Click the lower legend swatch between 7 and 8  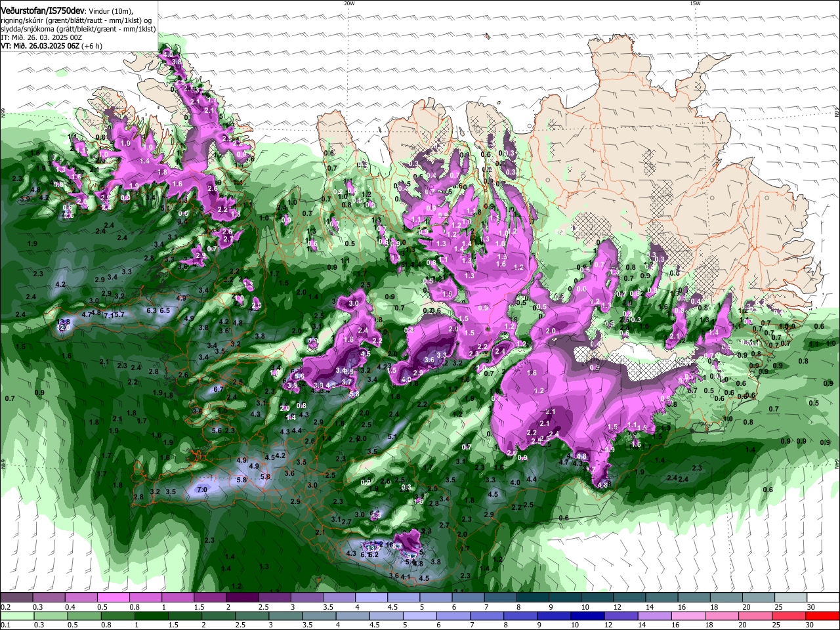tap(488, 616)
